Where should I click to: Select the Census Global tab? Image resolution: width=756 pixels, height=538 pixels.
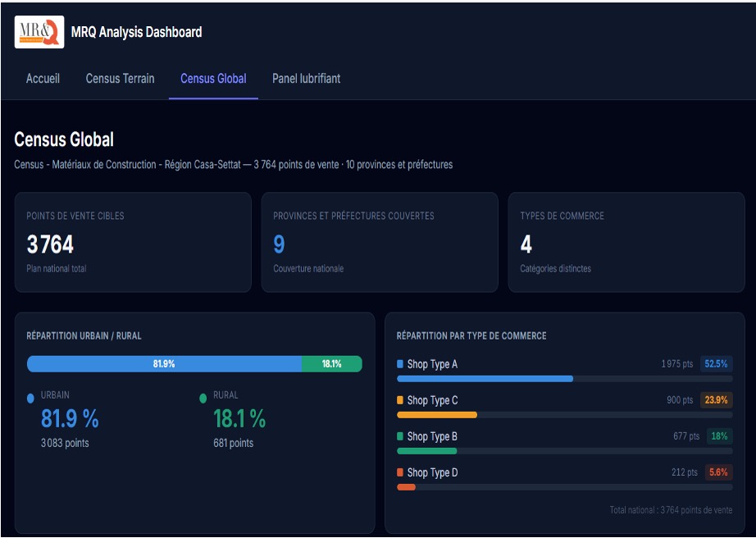(x=213, y=79)
